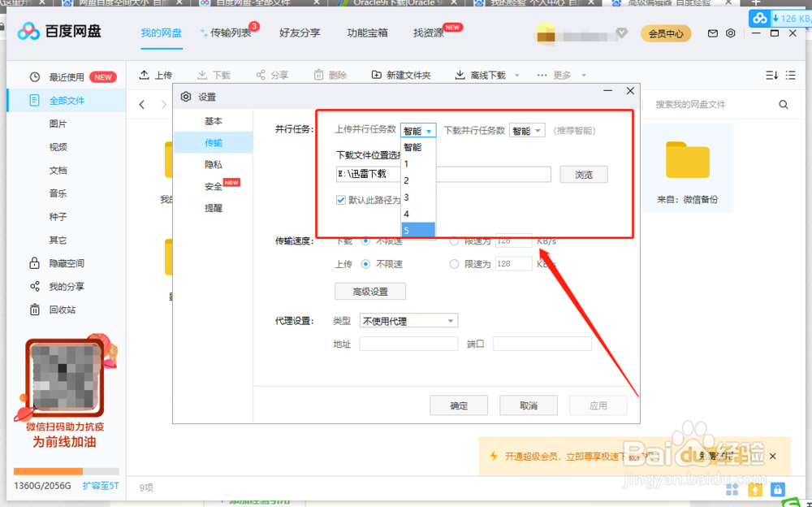Select upload speed limit radio
Image resolution: width=812 pixels, height=507 pixels.
(454, 264)
